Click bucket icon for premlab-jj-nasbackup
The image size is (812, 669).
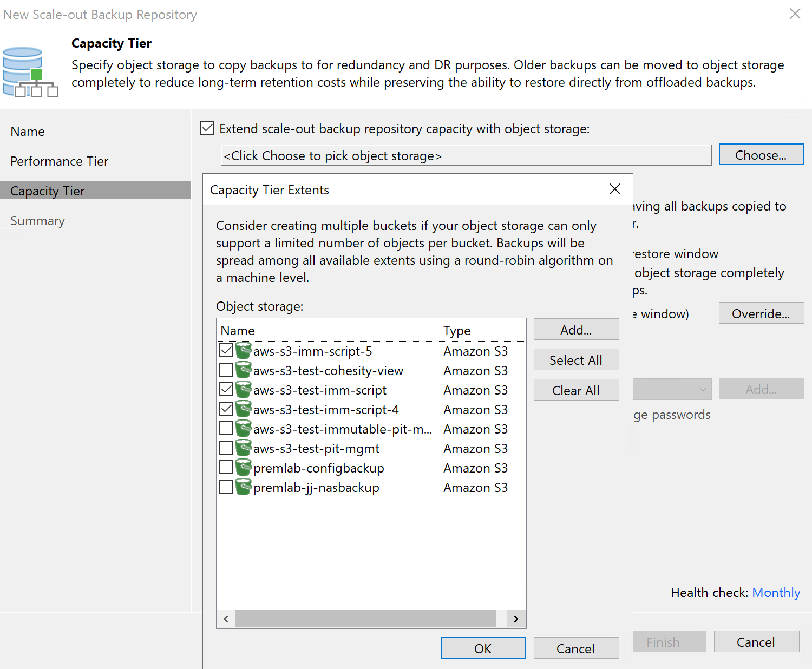tap(244, 487)
